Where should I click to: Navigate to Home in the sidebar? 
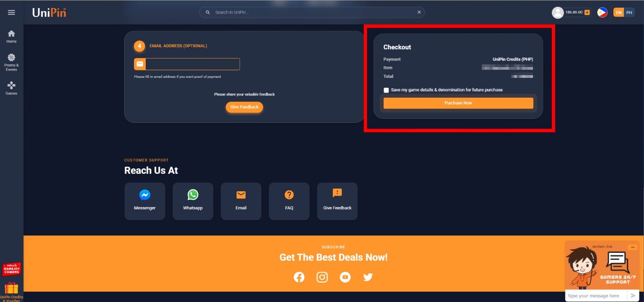pyautogui.click(x=11, y=35)
